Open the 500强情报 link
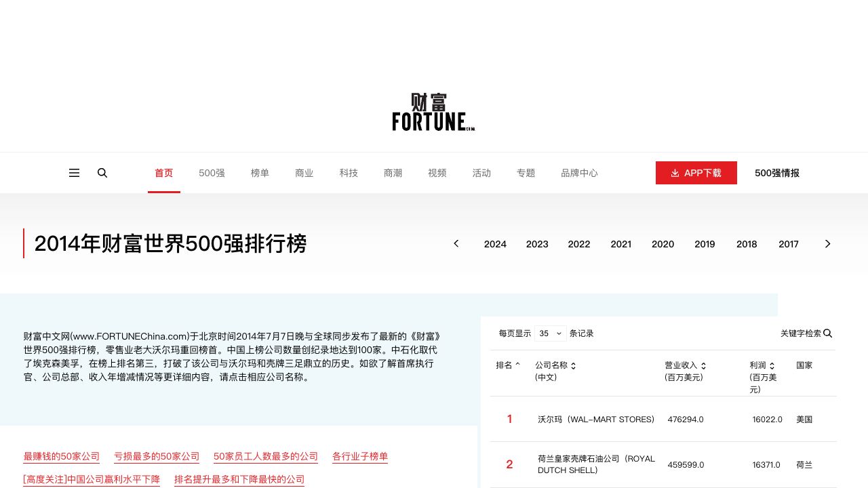 [x=776, y=173]
